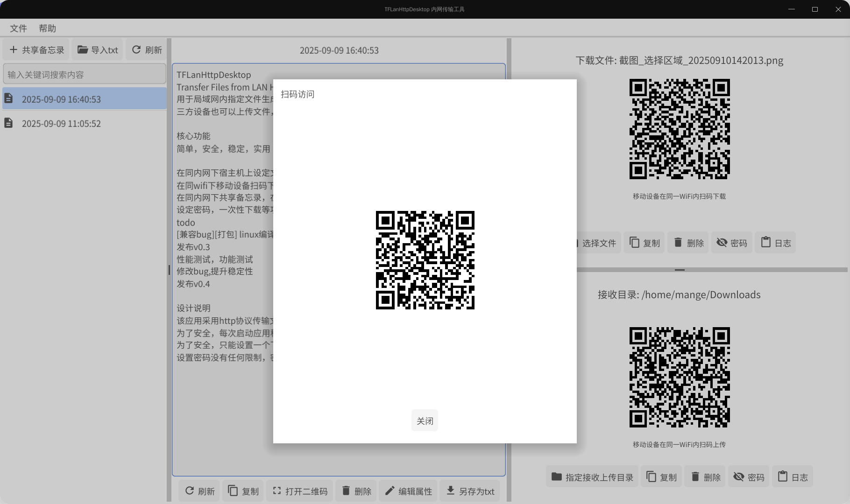Click the folder icon on 导入txt
The height and width of the screenshot is (504, 850).
pos(83,49)
